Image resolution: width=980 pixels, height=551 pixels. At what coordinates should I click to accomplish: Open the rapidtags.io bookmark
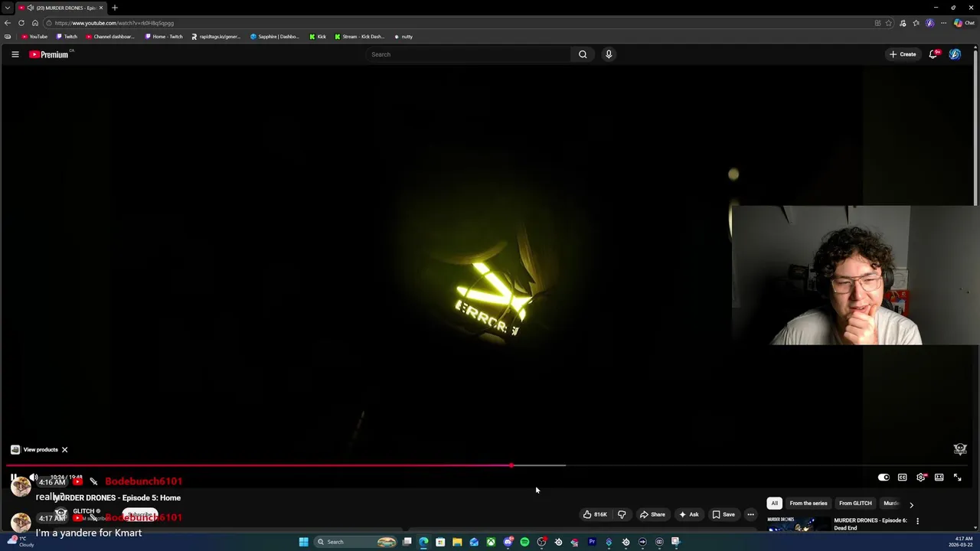(x=216, y=37)
